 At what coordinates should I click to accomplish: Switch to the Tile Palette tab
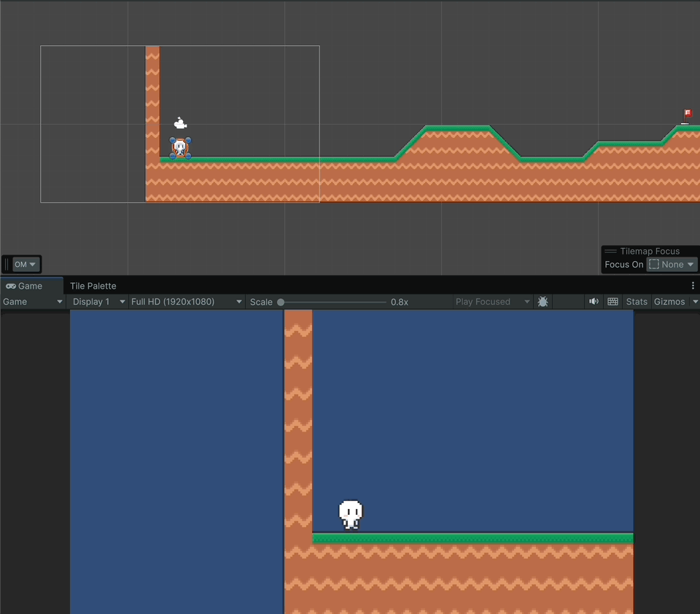click(93, 286)
